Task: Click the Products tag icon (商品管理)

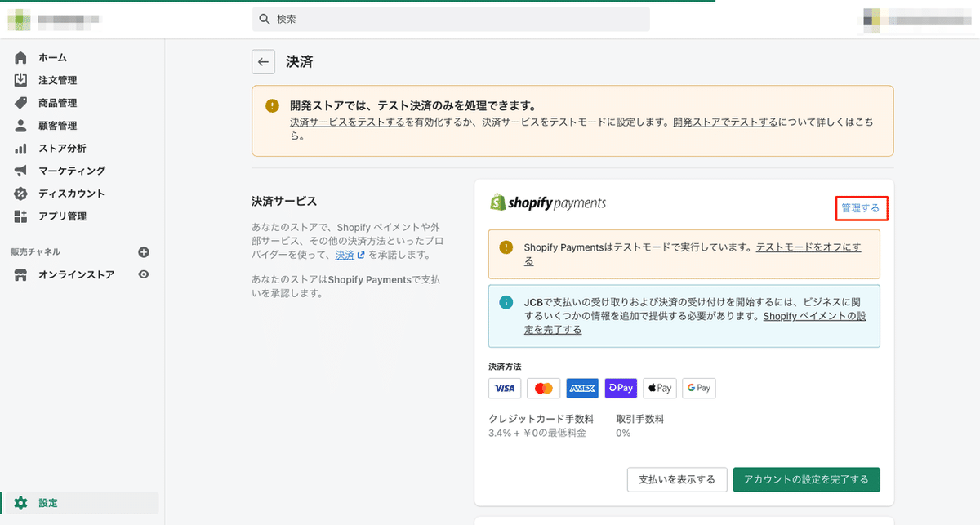Action: click(20, 103)
